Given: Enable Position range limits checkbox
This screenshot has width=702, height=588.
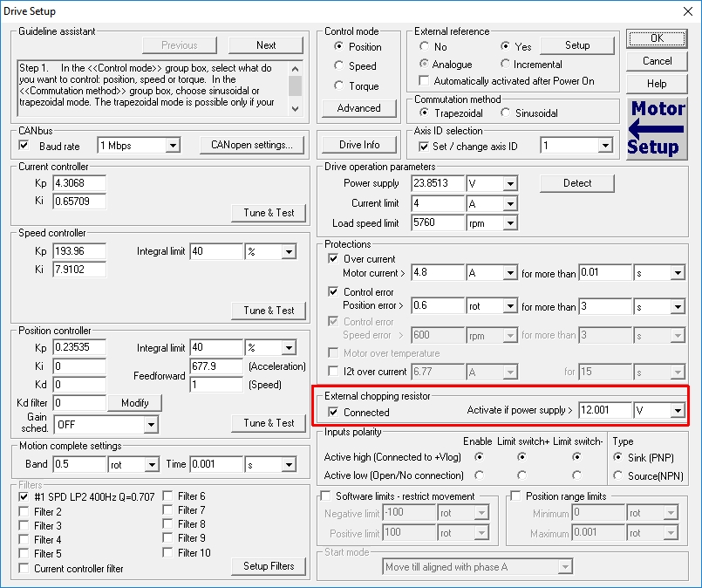Looking at the screenshot, I should [x=515, y=496].
